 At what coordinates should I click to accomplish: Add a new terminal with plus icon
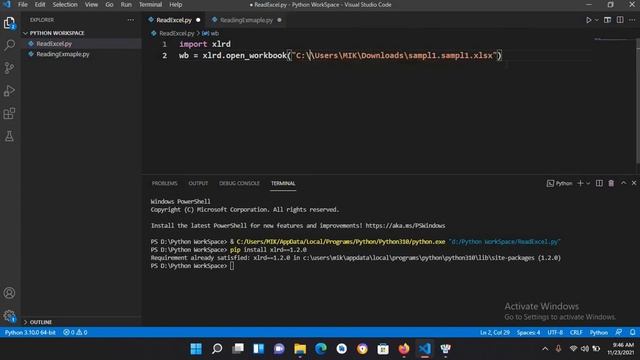(x=580, y=183)
